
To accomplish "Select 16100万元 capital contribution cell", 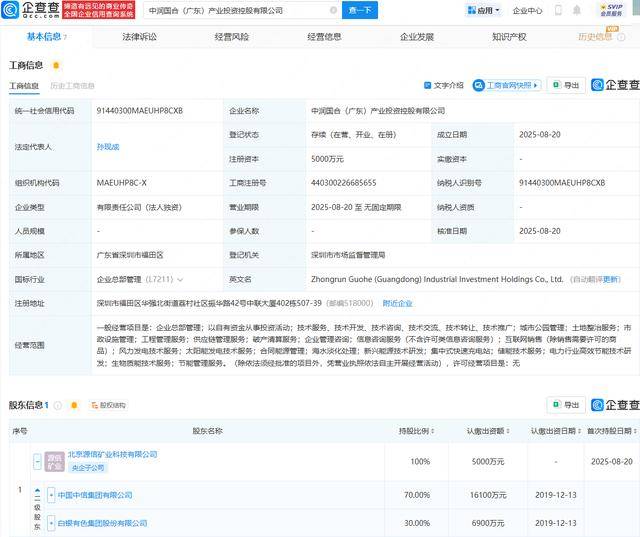I will [x=488, y=495].
